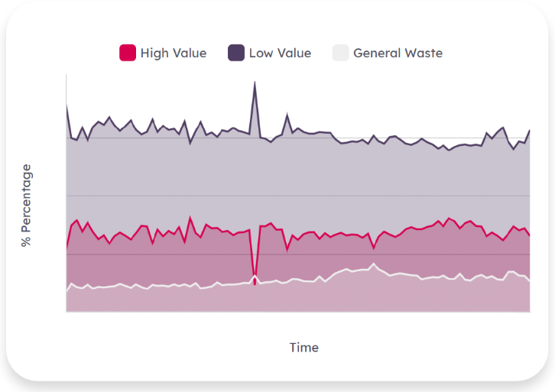Click the rightmost point of the General Waste line

pos(529,281)
